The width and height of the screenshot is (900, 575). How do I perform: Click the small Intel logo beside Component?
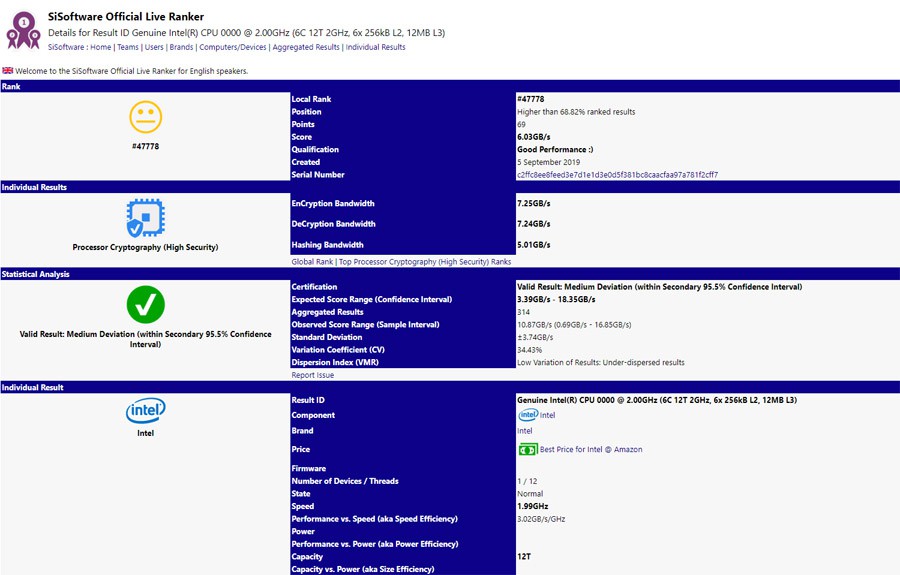click(528, 415)
